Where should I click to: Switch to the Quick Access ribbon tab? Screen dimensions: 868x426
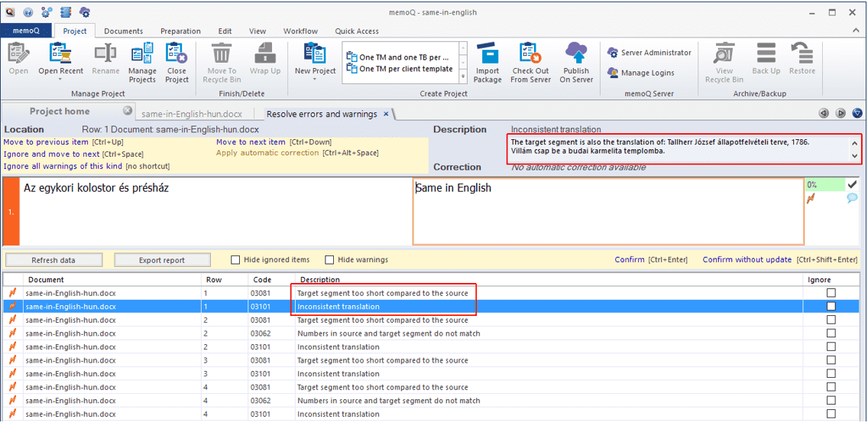[357, 31]
